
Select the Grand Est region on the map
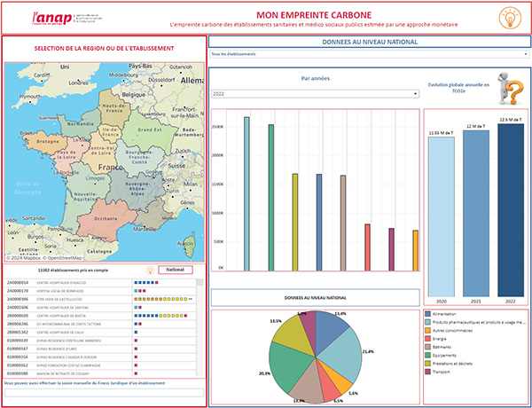(x=149, y=130)
